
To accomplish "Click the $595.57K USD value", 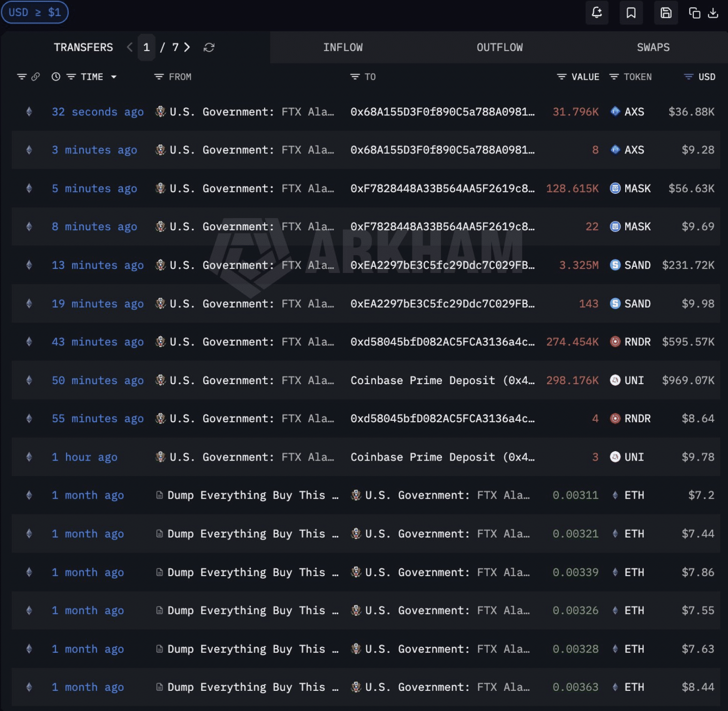I will click(688, 342).
